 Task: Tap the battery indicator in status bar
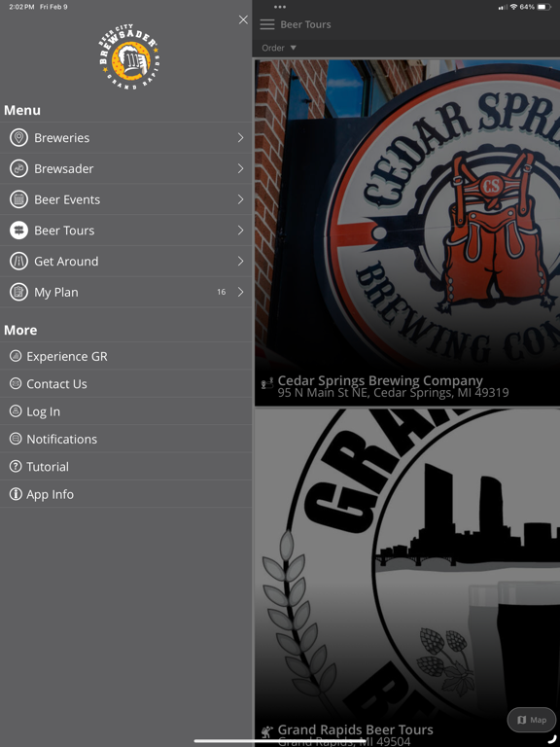(x=543, y=7)
